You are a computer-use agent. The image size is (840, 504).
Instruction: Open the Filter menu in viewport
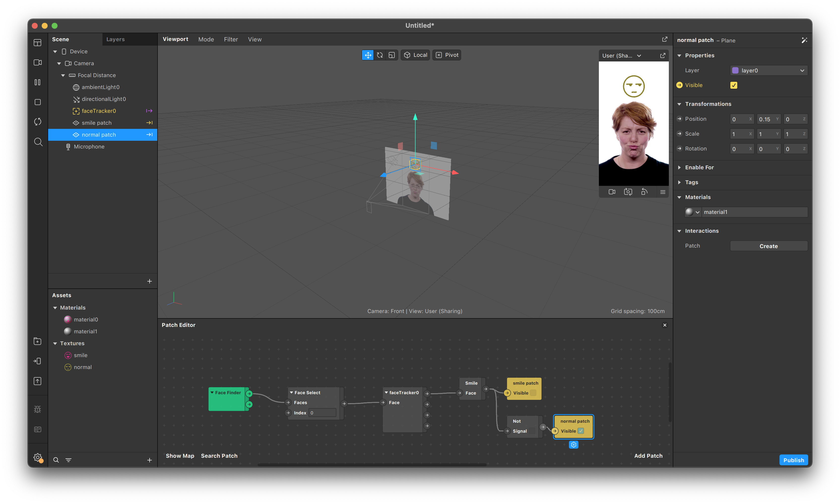(231, 39)
